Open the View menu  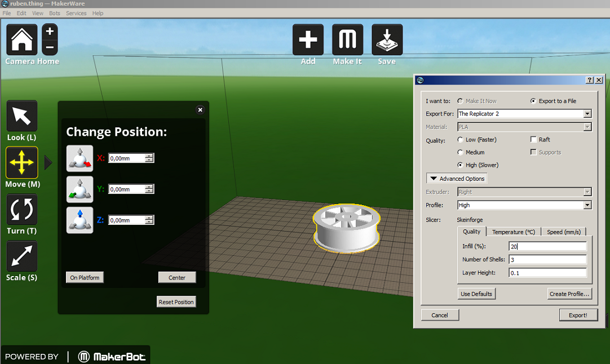pos(38,13)
